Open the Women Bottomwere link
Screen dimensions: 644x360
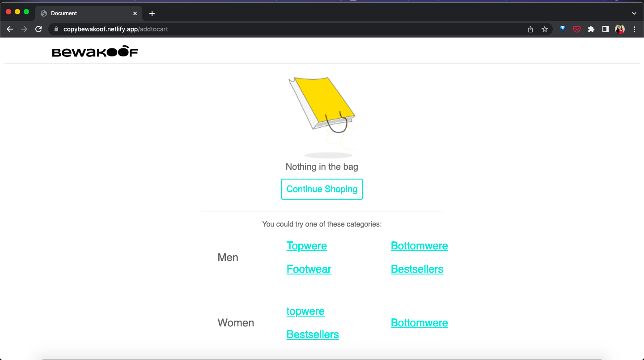pyautogui.click(x=419, y=323)
